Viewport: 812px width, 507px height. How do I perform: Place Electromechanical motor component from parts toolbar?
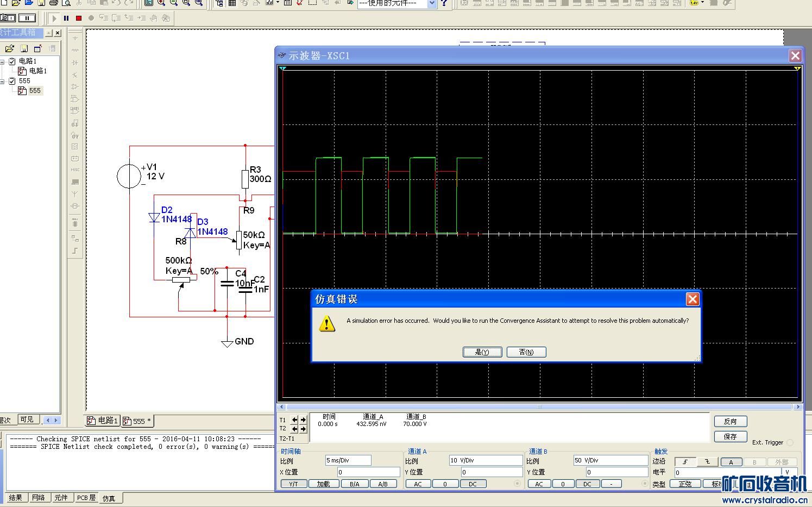click(75, 206)
